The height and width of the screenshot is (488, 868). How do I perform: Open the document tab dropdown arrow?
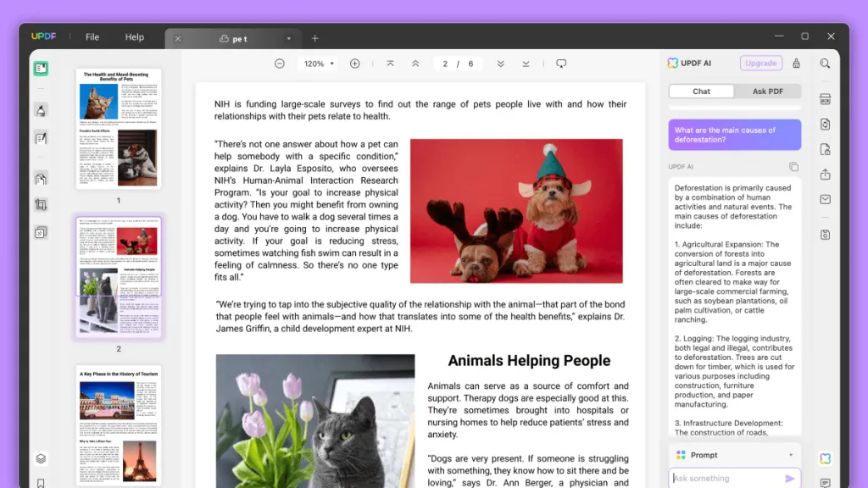coord(288,39)
